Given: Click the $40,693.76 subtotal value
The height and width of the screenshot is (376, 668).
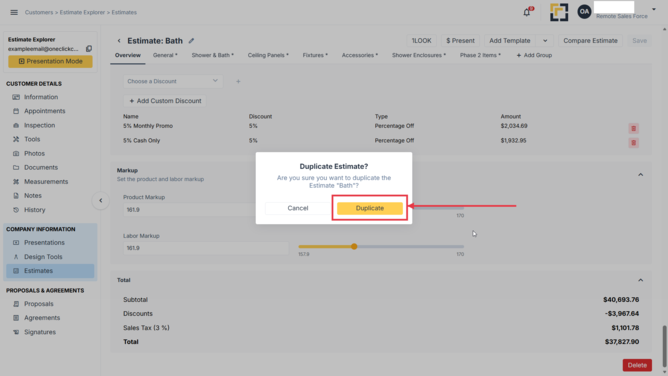Looking at the screenshot, I should [x=621, y=300].
